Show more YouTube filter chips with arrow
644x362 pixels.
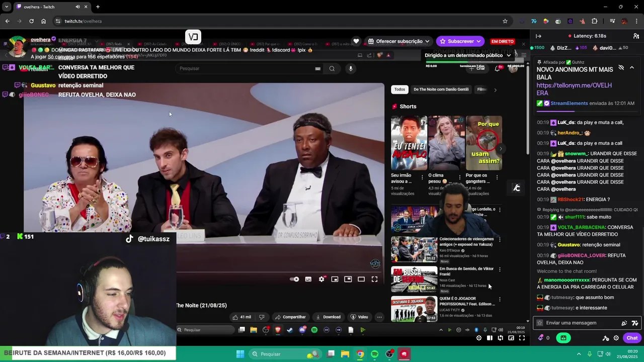click(x=495, y=90)
